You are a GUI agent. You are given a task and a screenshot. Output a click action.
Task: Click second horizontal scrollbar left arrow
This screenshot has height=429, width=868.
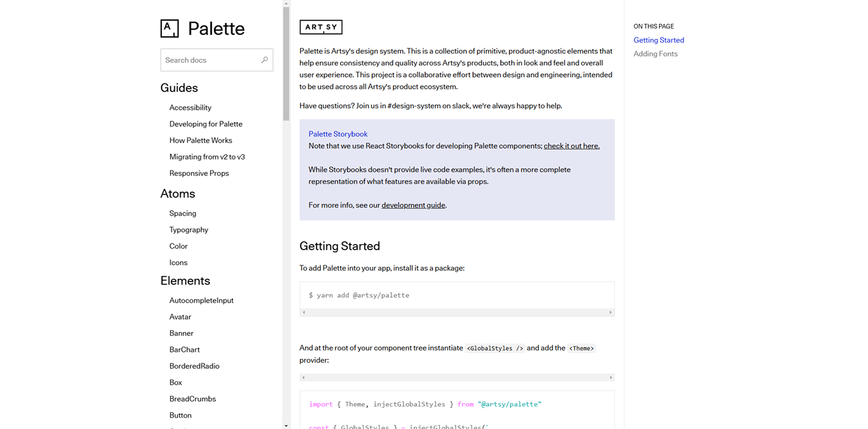tap(304, 377)
